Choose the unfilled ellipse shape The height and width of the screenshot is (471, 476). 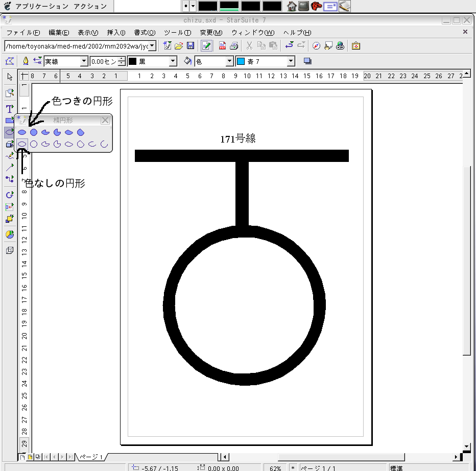pyautogui.click(x=22, y=145)
